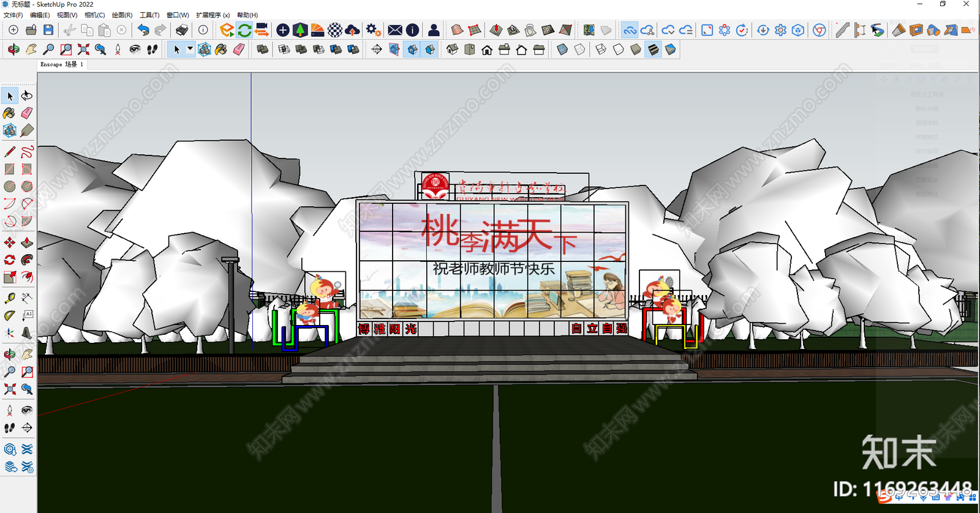Select the Line pencil tool
Image resolution: width=980 pixels, height=513 pixels.
pos(10,151)
